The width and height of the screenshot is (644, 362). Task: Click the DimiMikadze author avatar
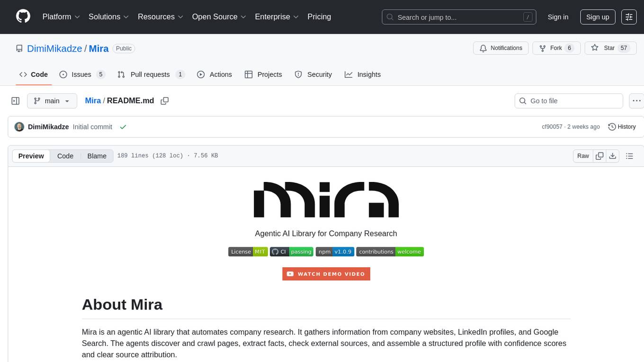19,127
